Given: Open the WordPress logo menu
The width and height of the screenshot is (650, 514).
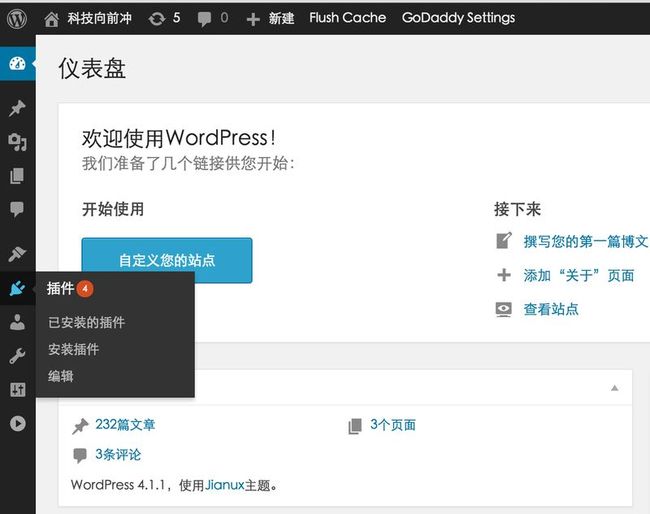Looking at the screenshot, I should [17, 19].
